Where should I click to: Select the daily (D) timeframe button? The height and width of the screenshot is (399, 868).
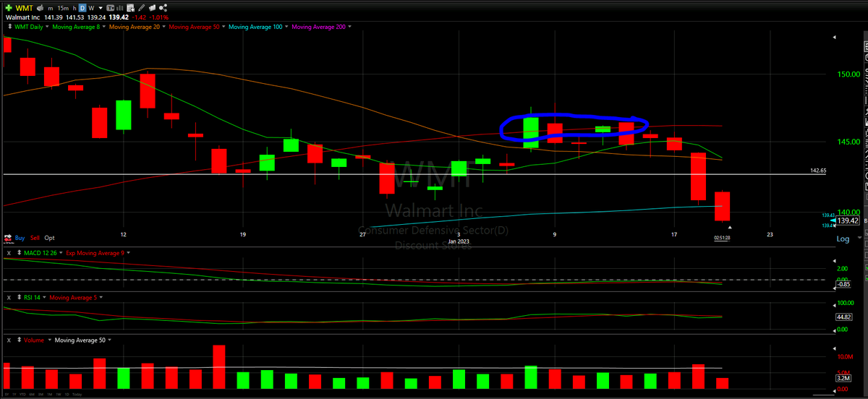click(x=82, y=8)
